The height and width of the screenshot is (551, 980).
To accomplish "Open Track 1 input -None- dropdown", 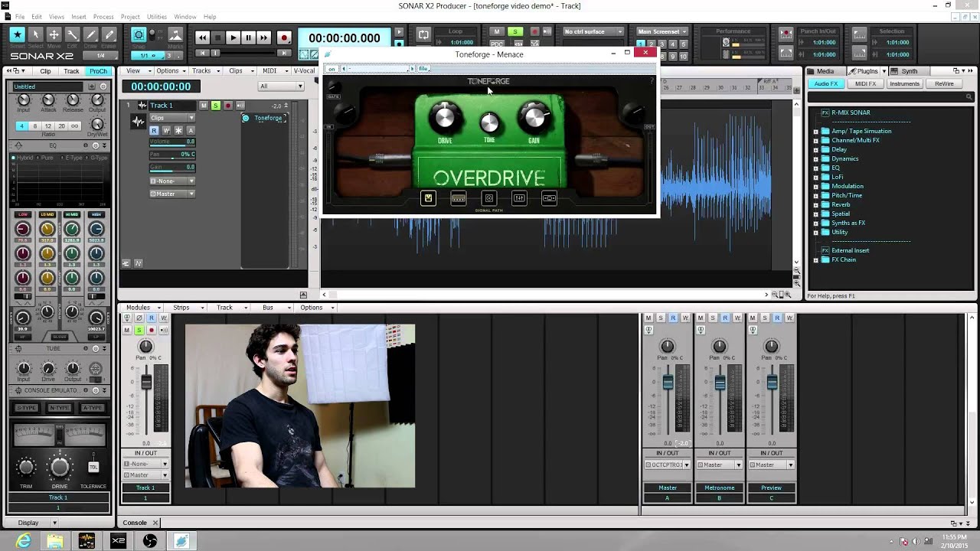I will (172, 181).
